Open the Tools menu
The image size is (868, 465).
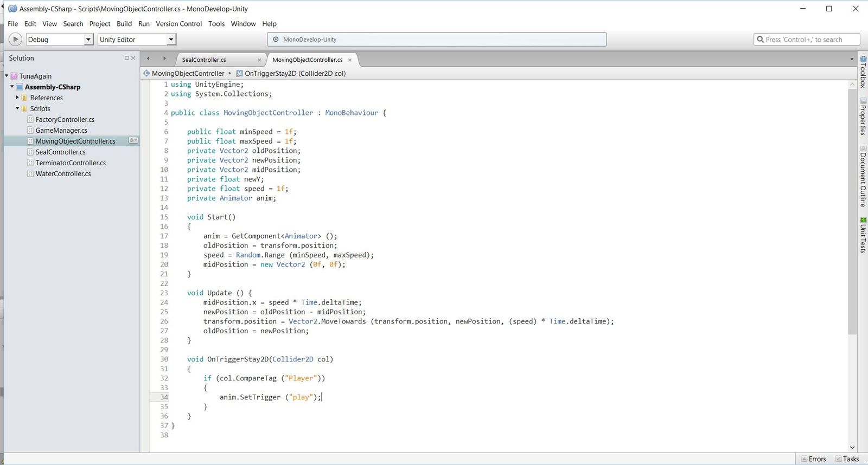point(216,24)
